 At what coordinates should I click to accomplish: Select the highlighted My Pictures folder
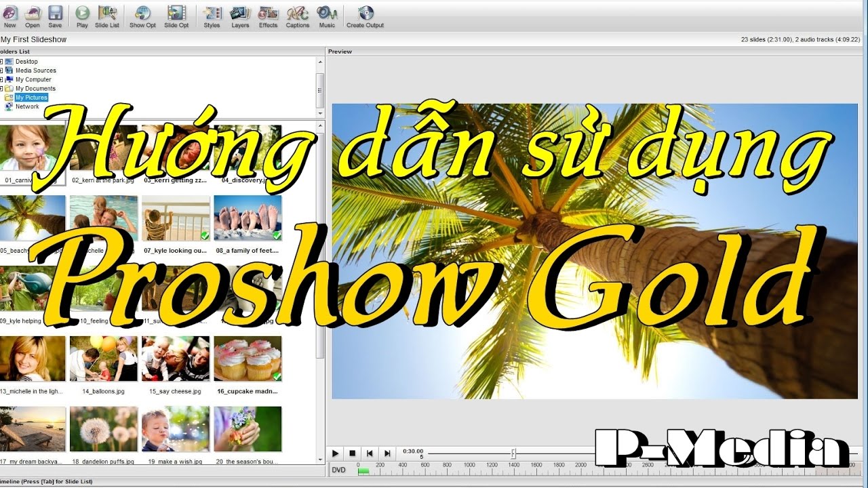pos(31,98)
